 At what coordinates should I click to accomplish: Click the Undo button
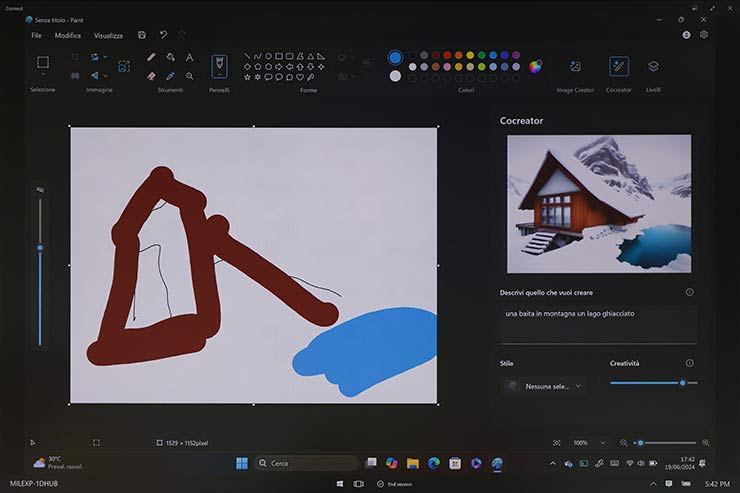164,35
